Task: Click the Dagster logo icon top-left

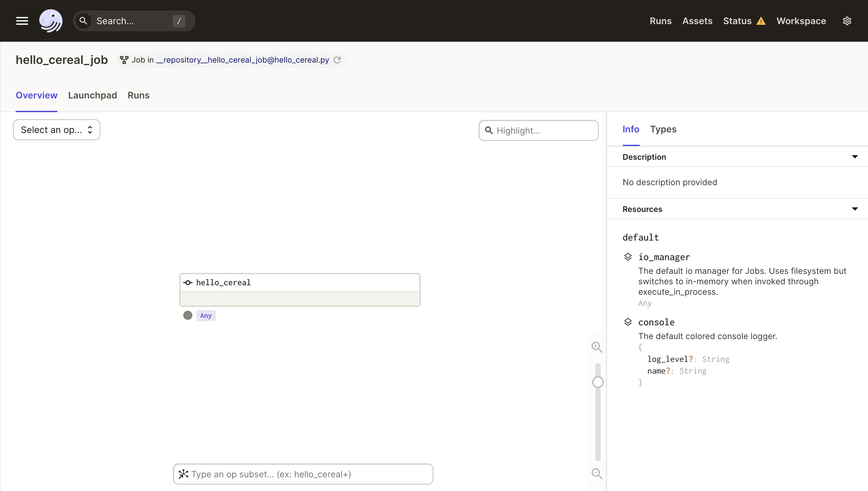Action: pyautogui.click(x=51, y=21)
